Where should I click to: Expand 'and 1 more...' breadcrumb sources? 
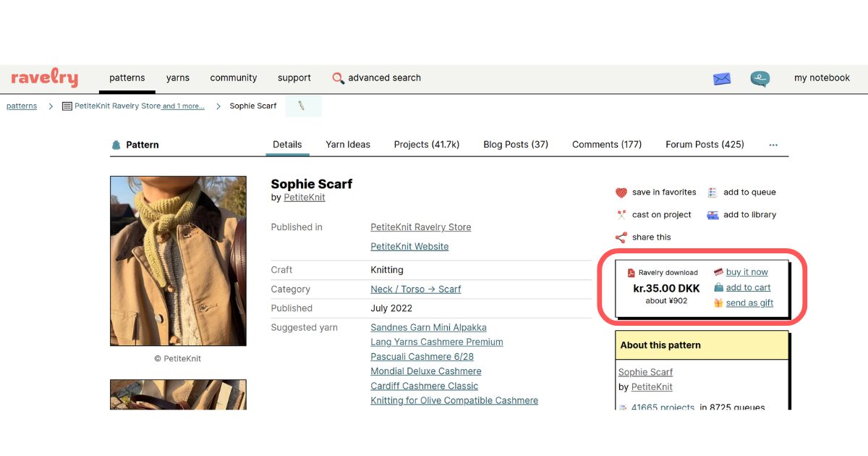(x=183, y=106)
